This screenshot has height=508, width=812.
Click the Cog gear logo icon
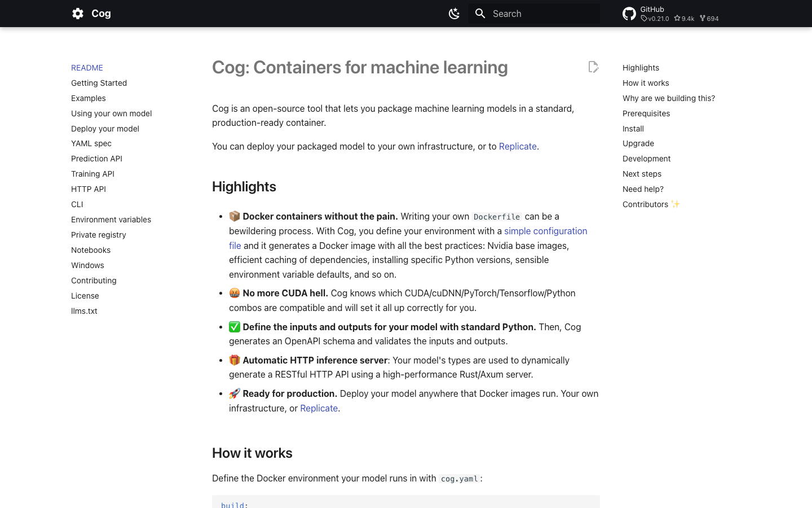click(78, 14)
